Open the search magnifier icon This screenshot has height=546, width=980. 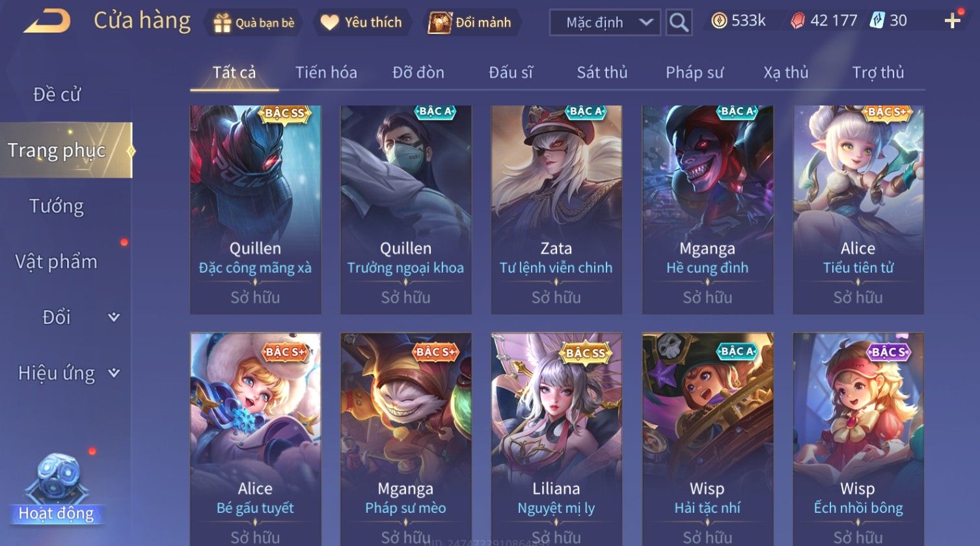pyautogui.click(x=679, y=23)
